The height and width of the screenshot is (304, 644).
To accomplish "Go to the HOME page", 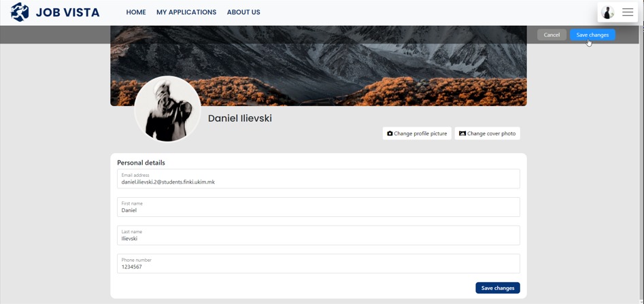I will click(x=136, y=12).
